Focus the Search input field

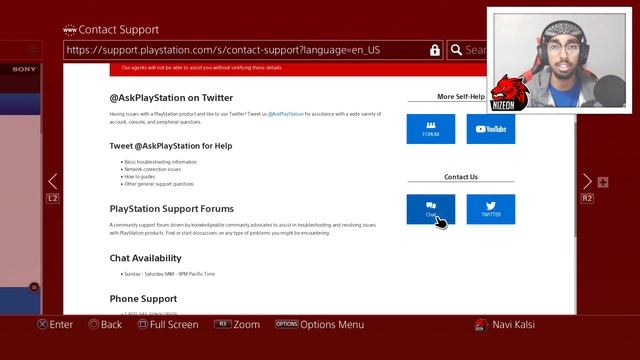[467, 50]
